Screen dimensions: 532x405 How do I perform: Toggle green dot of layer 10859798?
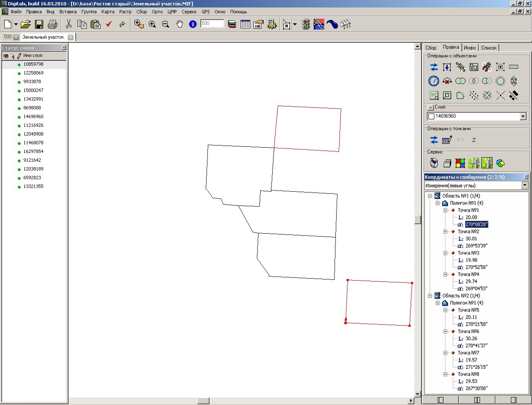19,65
